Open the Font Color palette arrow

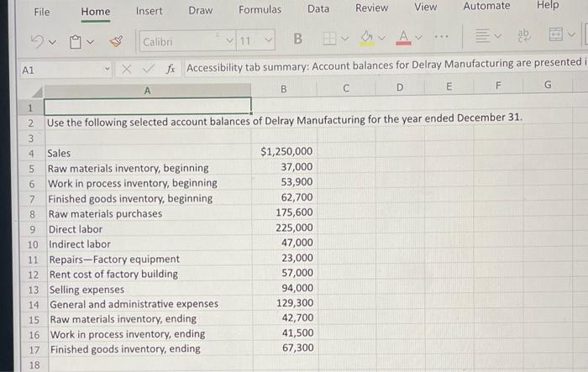point(418,37)
